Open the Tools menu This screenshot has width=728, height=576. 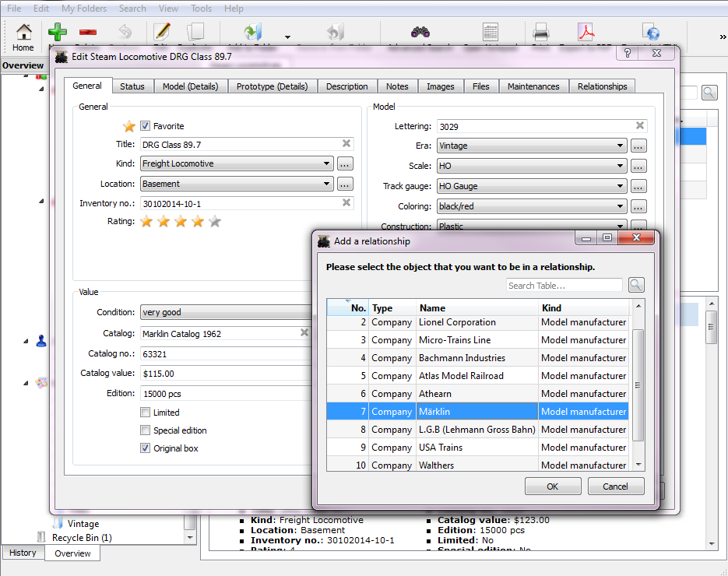point(201,9)
